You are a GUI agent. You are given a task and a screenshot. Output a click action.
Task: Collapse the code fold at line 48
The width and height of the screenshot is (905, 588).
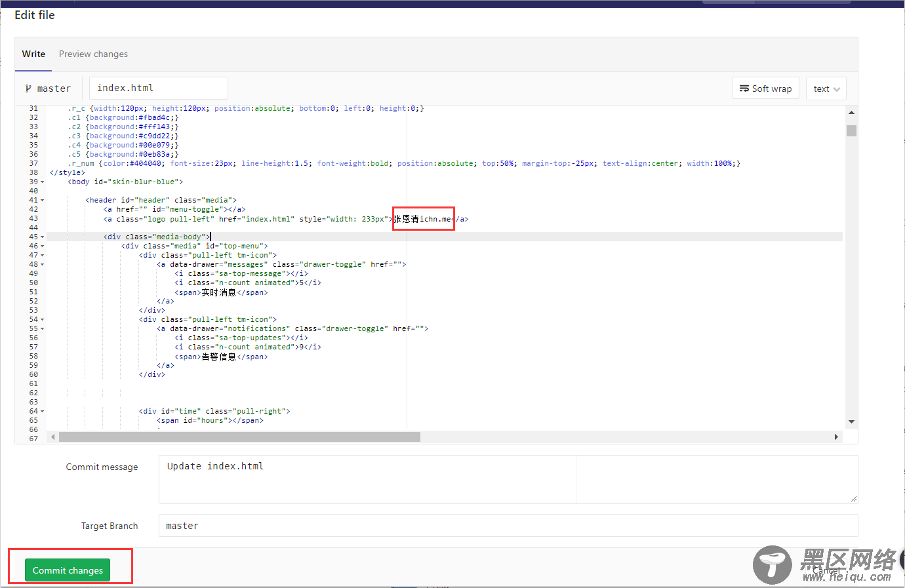43,265
